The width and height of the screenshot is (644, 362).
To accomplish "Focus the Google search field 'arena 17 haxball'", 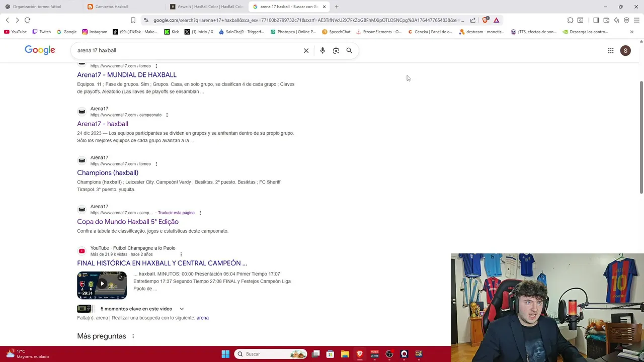I will tap(186, 50).
